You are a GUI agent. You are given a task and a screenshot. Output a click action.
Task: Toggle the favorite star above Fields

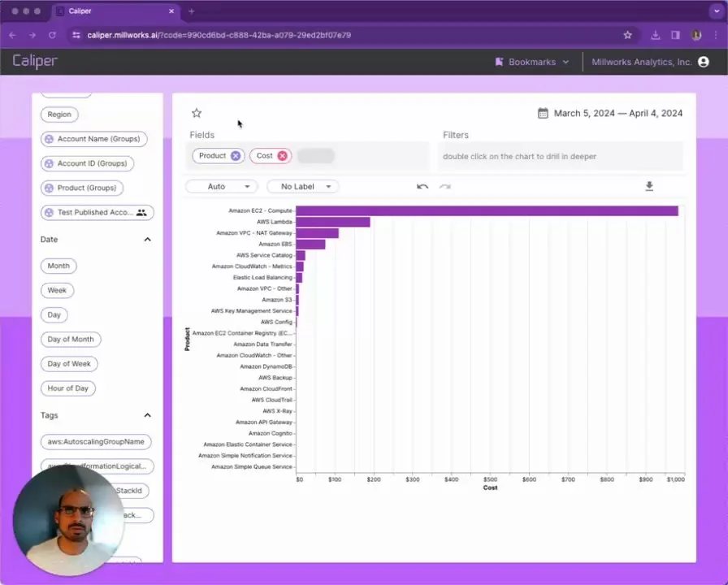tap(196, 113)
